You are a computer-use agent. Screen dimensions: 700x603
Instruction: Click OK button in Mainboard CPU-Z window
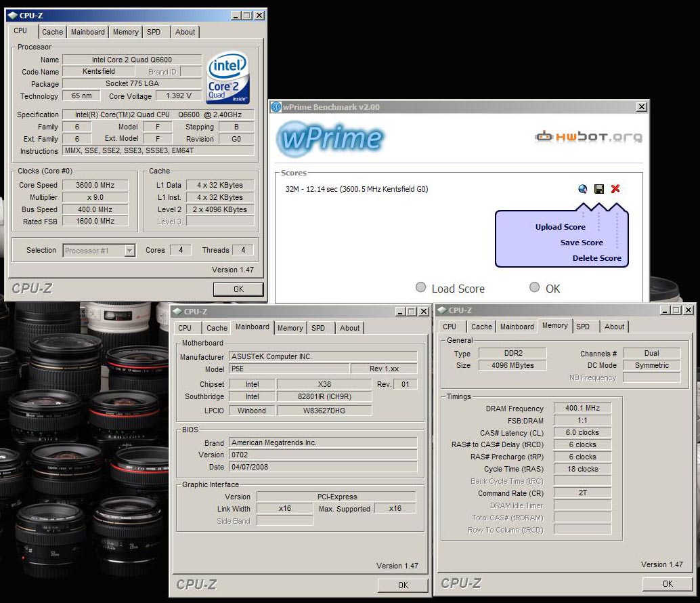click(403, 585)
